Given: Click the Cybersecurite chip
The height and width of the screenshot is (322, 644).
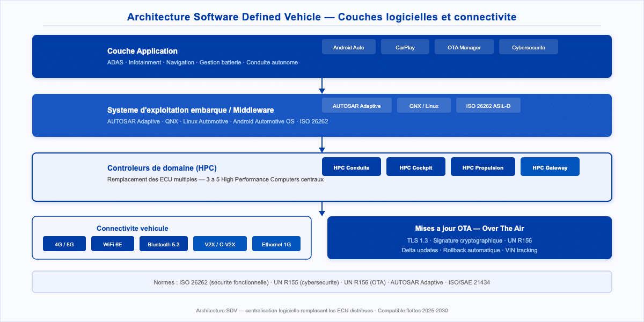Looking at the screenshot, I should point(529,47).
